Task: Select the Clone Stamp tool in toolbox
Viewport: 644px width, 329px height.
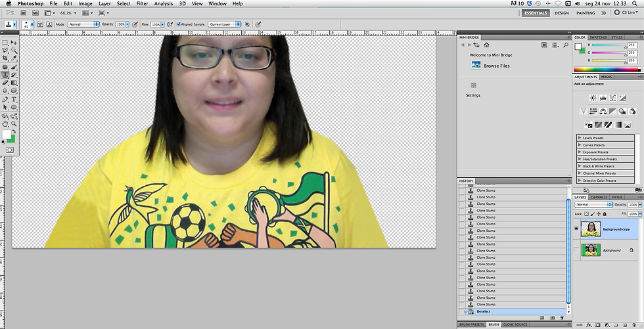Action: pos(5,75)
